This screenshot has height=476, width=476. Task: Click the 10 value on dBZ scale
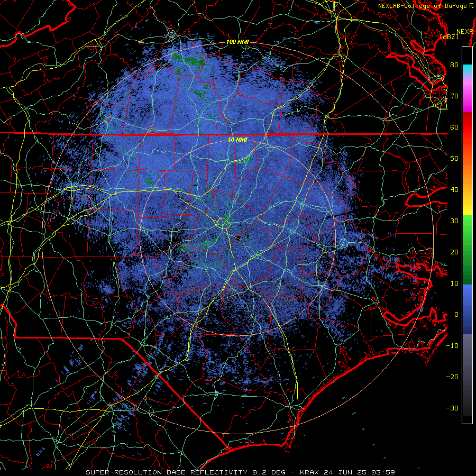(454, 283)
